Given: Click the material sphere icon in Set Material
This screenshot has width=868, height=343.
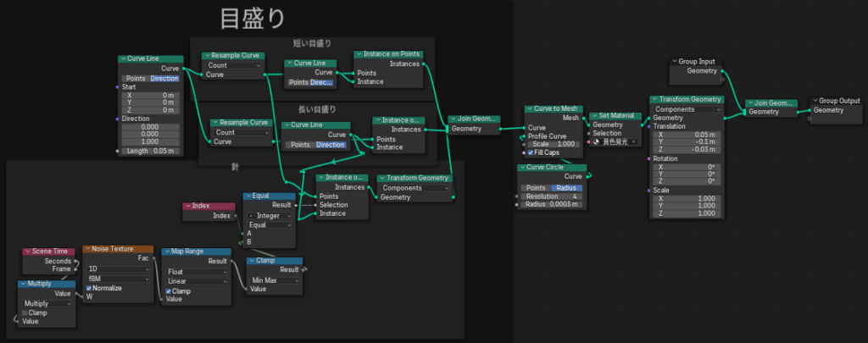Looking at the screenshot, I should point(595,143).
